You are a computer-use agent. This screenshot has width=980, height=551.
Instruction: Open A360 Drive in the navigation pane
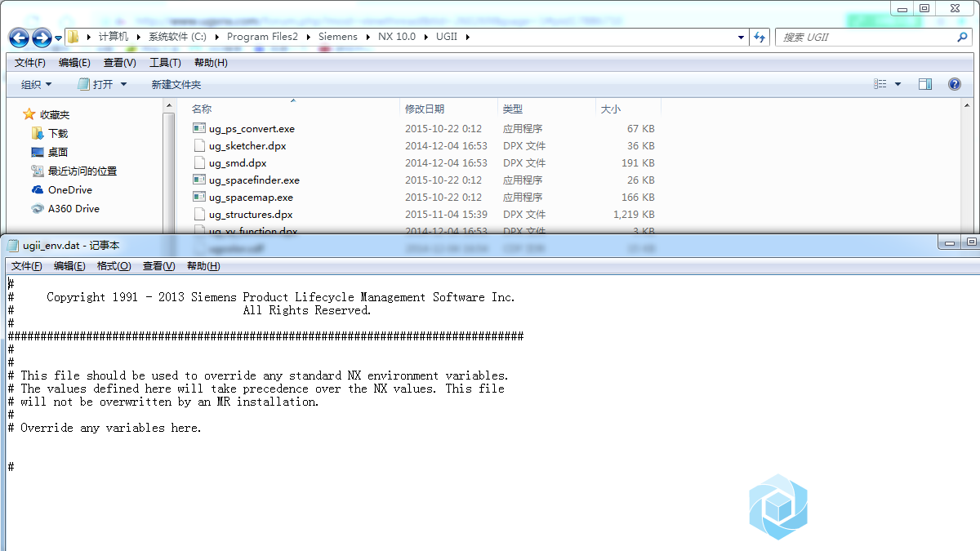click(65, 208)
